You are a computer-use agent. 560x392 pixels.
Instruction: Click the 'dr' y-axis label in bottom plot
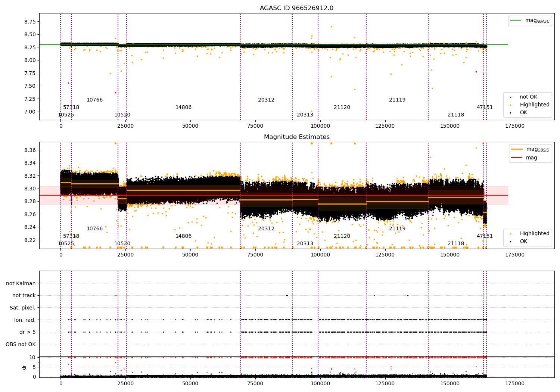pyautogui.click(x=24, y=367)
